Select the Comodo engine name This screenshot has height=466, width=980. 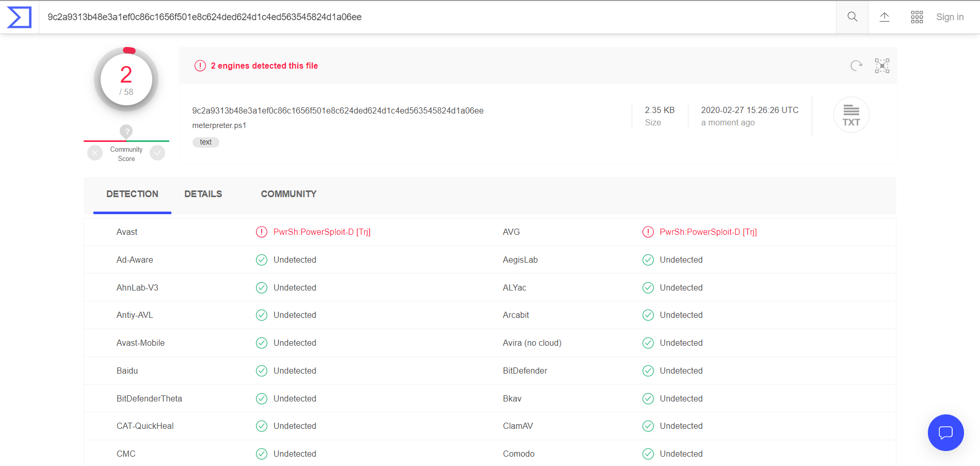pos(519,454)
